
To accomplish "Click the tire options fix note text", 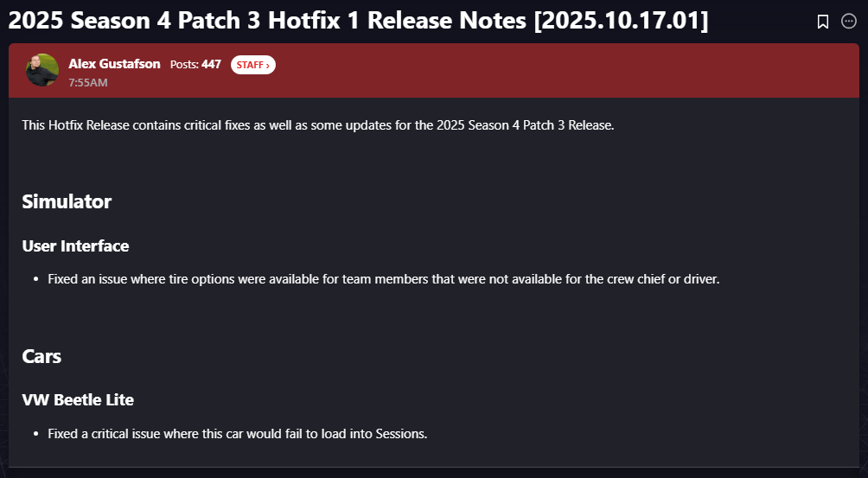I will (383, 279).
